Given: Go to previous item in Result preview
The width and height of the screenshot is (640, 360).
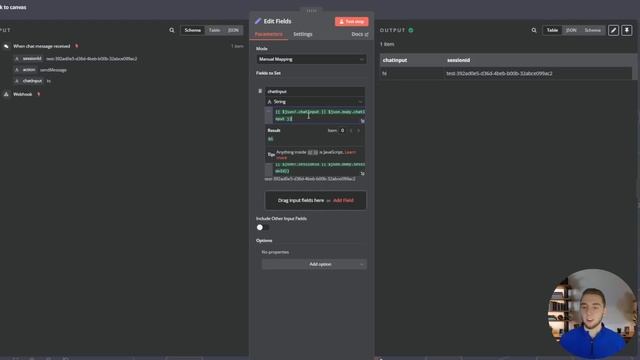Looking at the screenshot, I should tap(351, 131).
